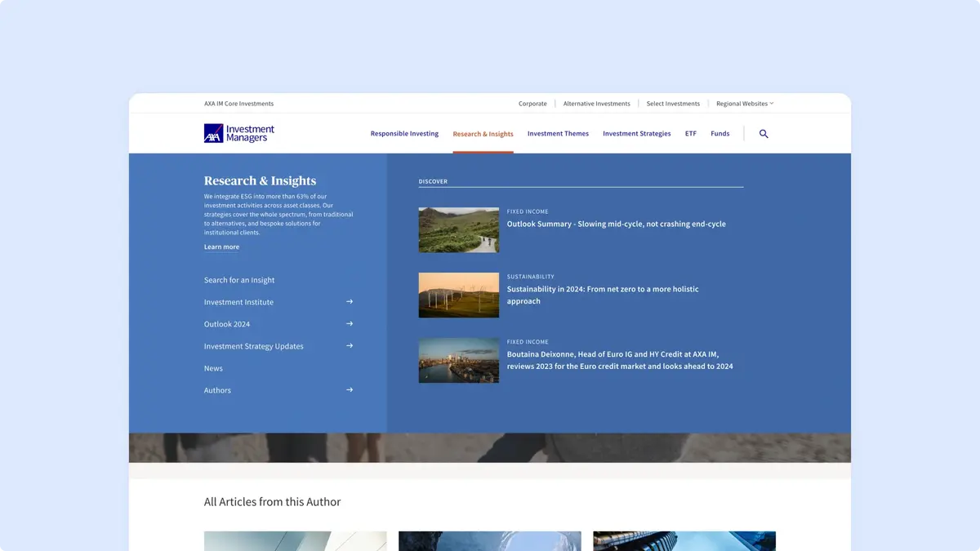Open the city skyline Euro credit thumbnail

pos(459,360)
